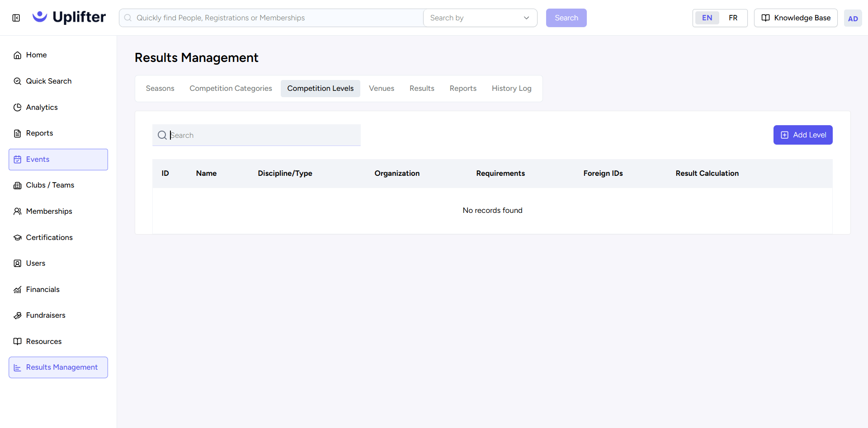Screen dimensions: 868x428
Task: Select the Venues tab
Action: click(x=382, y=89)
